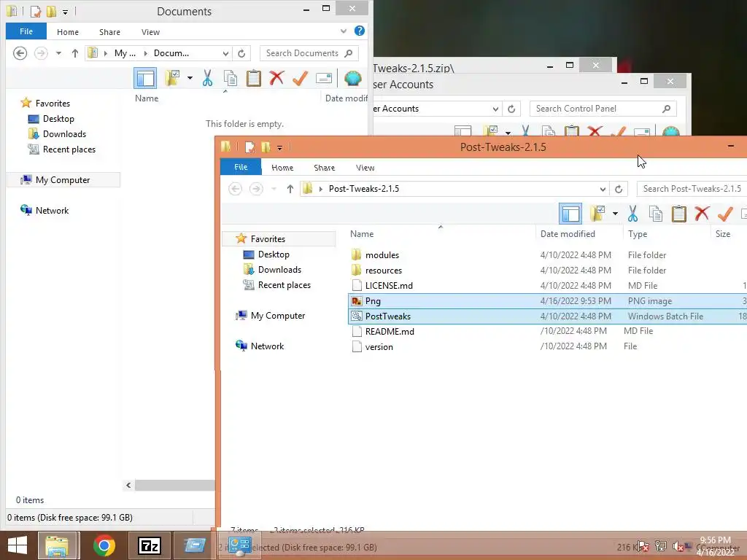Click the Copy icon in Post-Tweaks toolbar
This screenshot has width=747, height=560.
[x=656, y=214]
